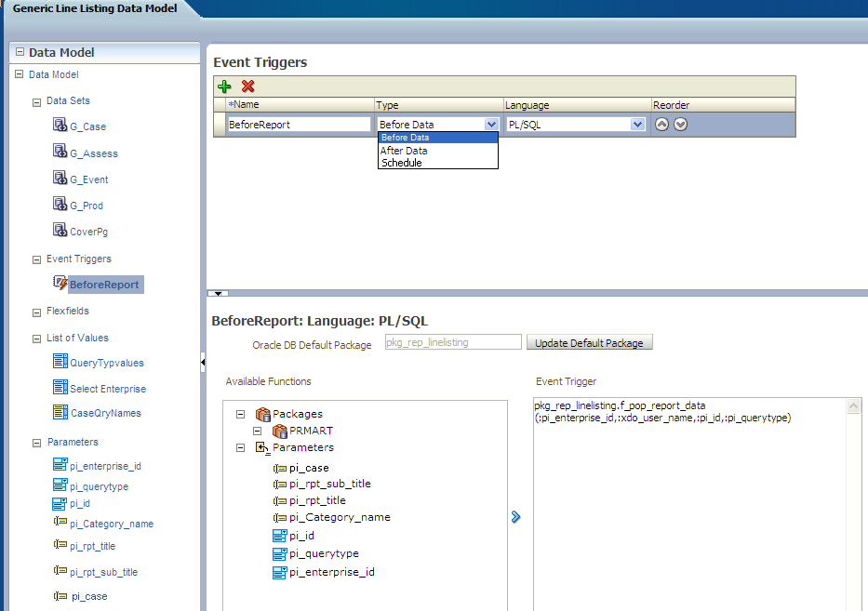Click the G_Event data set icon
This screenshot has width=868, height=611.
coord(60,177)
